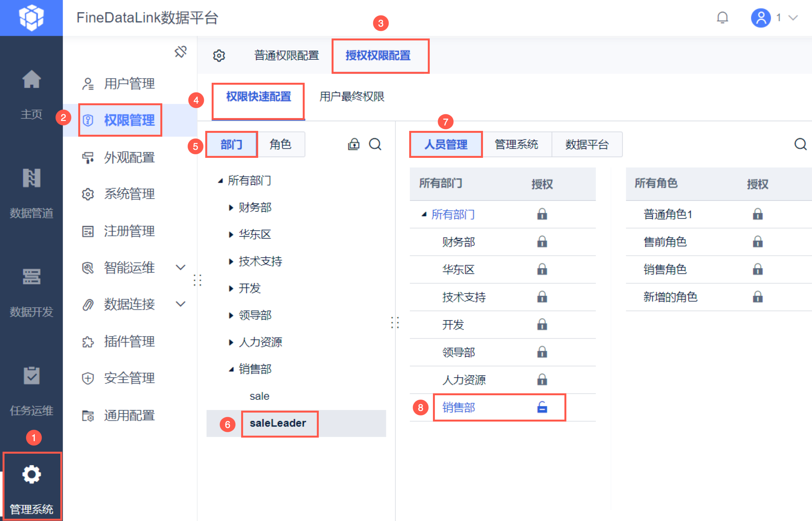The height and width of the screenshot is (521, 812).
Task: Click search icon in department panel
Action: [x=375, y=144]
